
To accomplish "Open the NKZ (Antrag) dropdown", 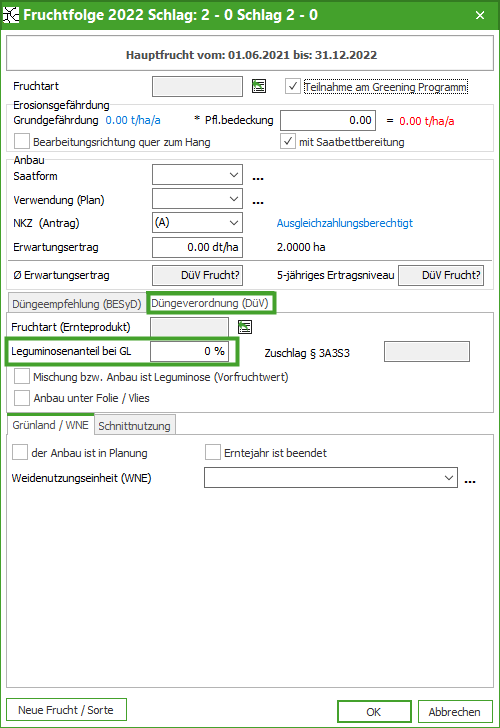I will [x=197, y=223].
